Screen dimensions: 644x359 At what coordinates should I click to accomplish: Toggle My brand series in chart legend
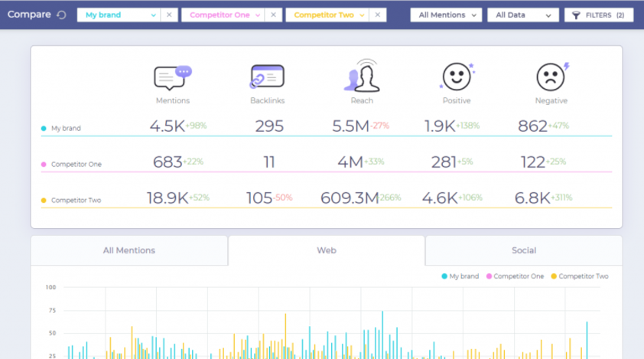coord(462,276)
